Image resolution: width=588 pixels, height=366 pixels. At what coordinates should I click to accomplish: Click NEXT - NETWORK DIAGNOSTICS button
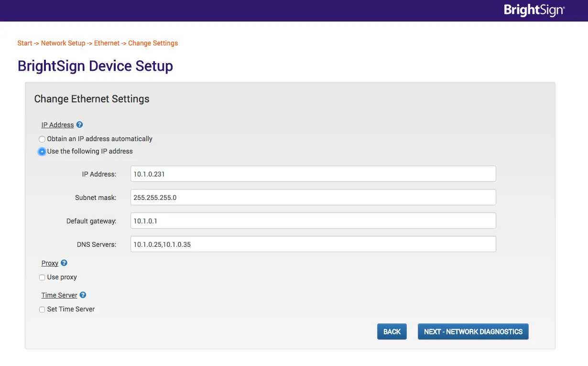coord(473,332)
